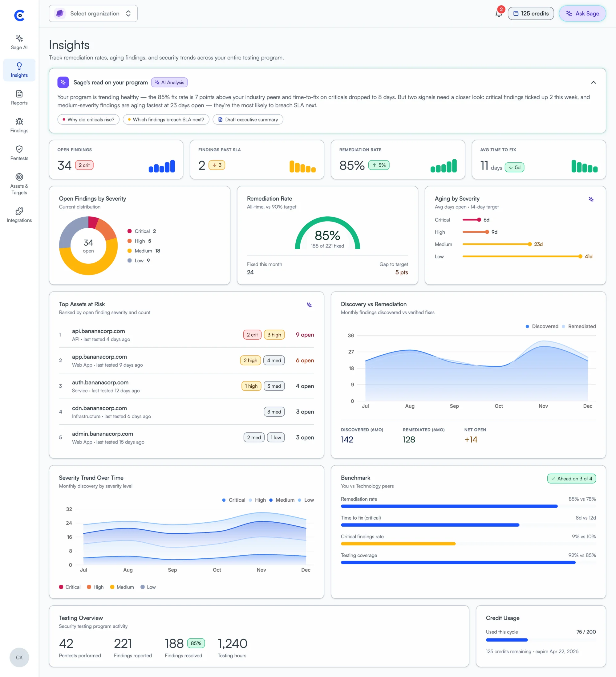Open cdn.bananacorp.com asset row
616x677 pixels.
186,412
